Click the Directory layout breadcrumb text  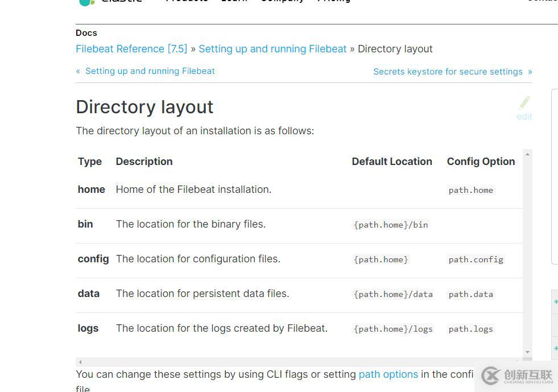point(395,49)
